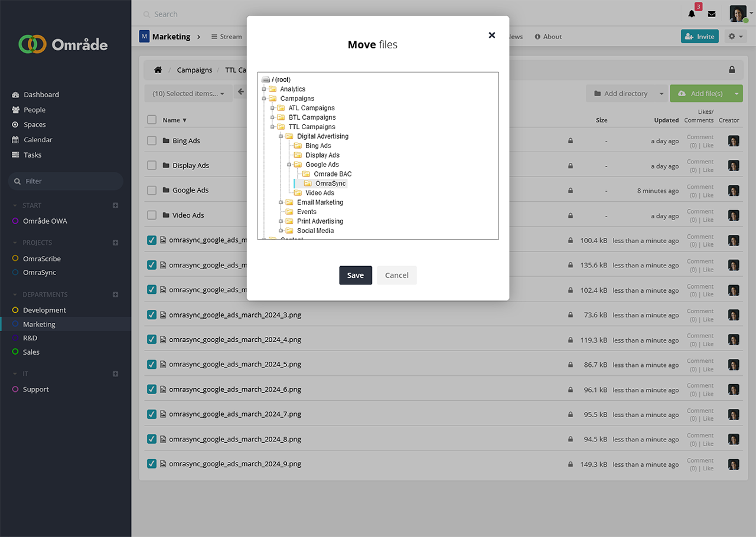Click the lock icon in breadcrumb bar
Image resolution: width=756 pixels, height=537 pixels.
732,70
